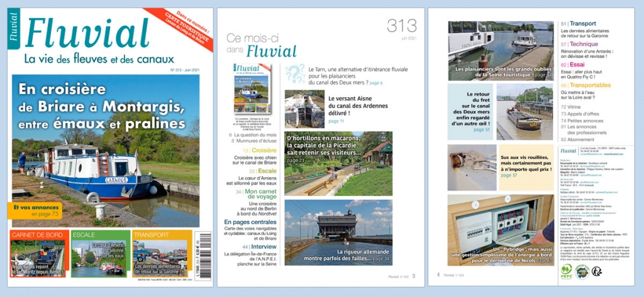644x297 pixels.
Task: Click the blue 'Le retour du fret' box
Action: [470, 112]
